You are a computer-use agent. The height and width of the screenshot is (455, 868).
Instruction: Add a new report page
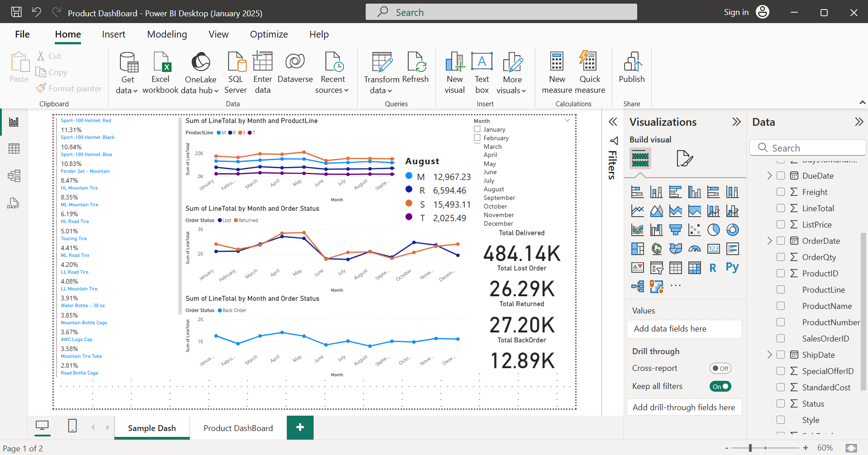(x=300, y=427)
